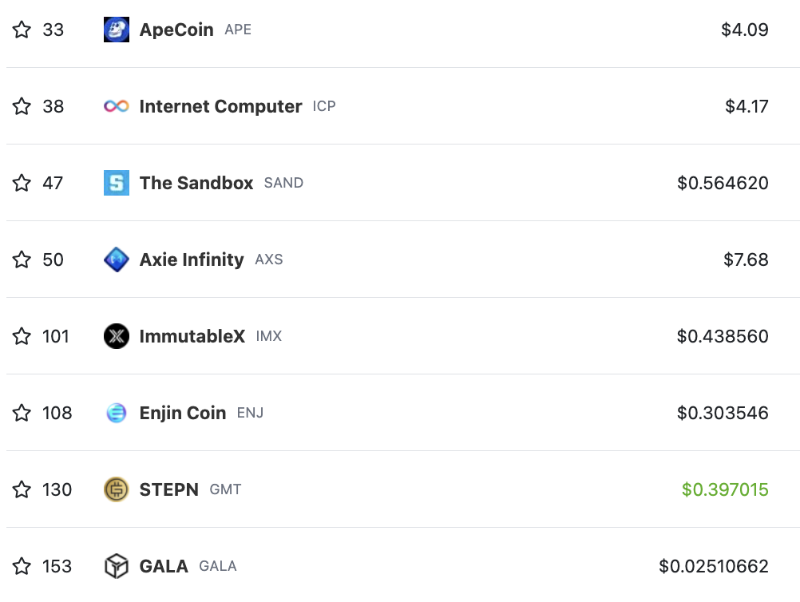Toggle the watchlist star for Internet Computer

[21, 106]
